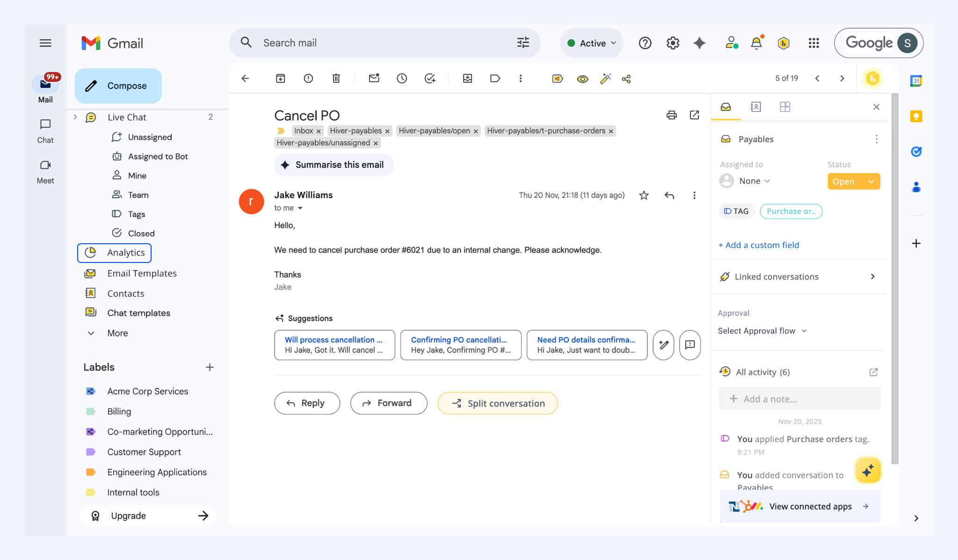Toggle the Hiver panel button in toolbar
Viewport: 958px width, 560px height.
[x=872, y=79]
